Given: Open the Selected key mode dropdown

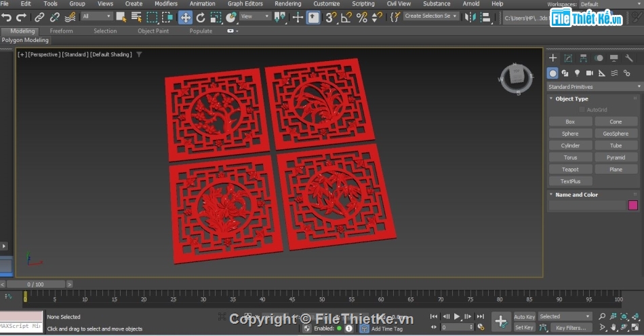Looking at the screenshot, I should pos(565,316).
